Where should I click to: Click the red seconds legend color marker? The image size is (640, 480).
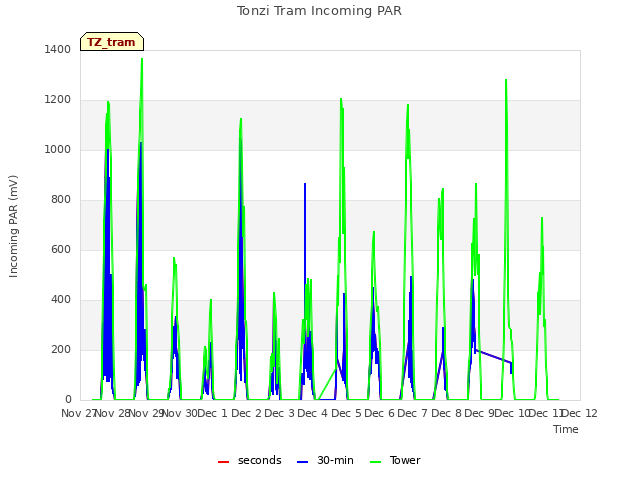pos(223,462)
